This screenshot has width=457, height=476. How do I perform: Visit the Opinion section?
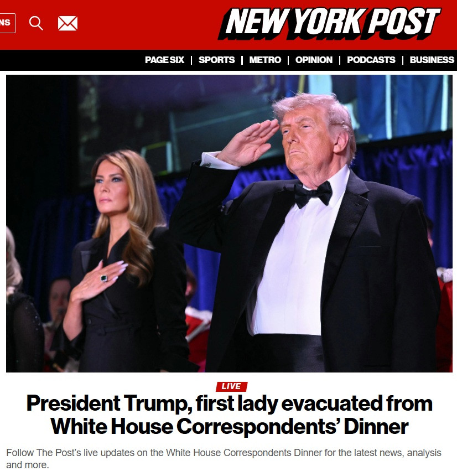[314, 60]
